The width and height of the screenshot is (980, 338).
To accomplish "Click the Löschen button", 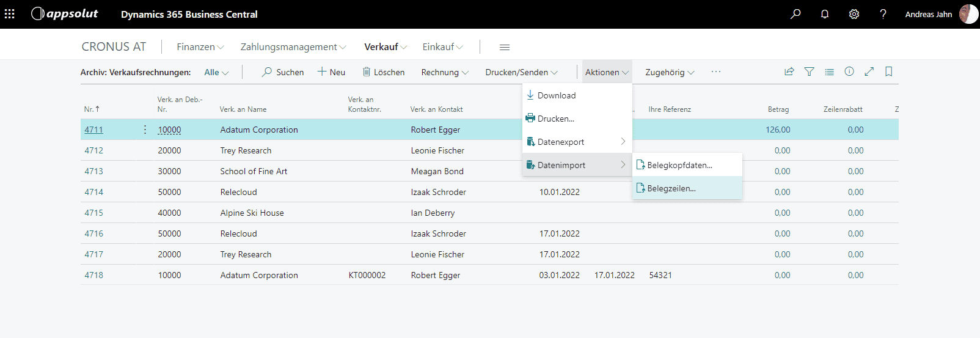I will pyautogui.click(x=384, y=72).
